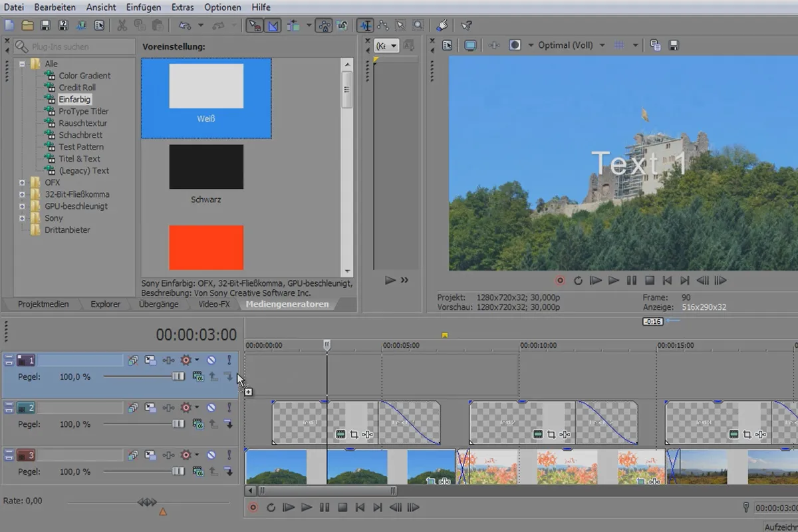798x532 pixels.
Task: Select the ProType Titler generator
Action: (x=83, y=111)
